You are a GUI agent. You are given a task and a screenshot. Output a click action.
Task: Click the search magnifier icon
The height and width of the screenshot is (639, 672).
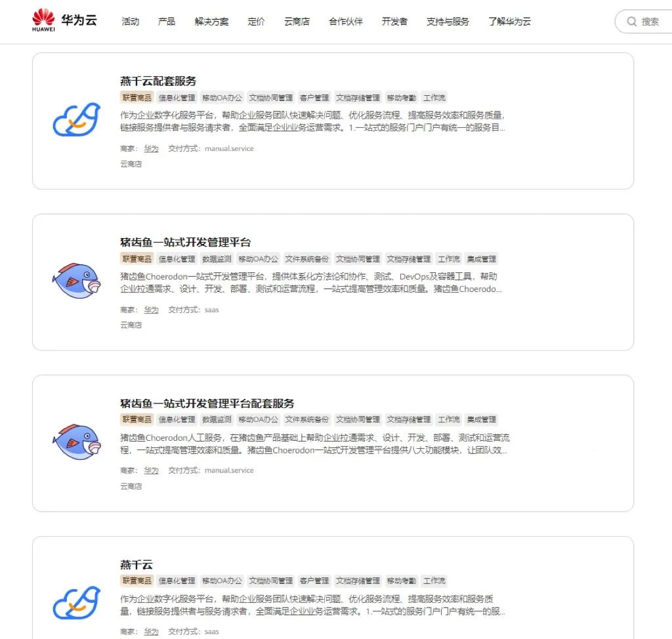coord(631,22)
